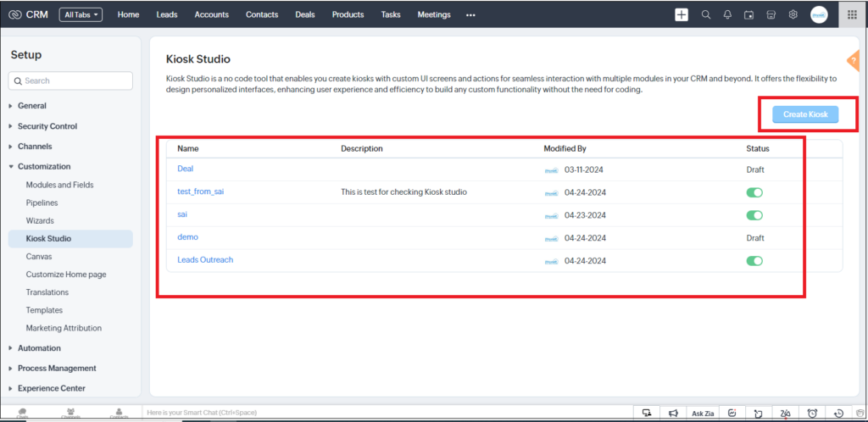
Task: Click the orange help corner icon
Action: [854, 59]
